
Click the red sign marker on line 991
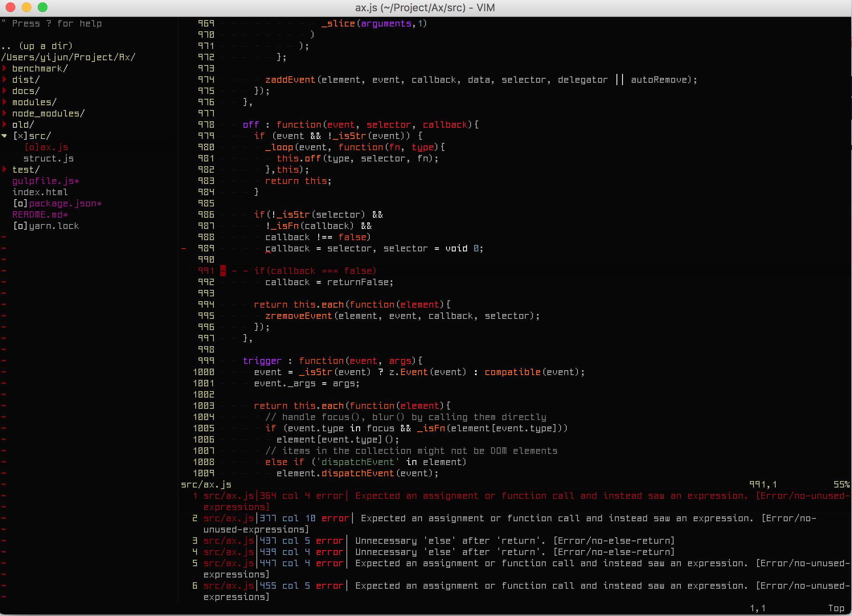(x=223, y=271)
